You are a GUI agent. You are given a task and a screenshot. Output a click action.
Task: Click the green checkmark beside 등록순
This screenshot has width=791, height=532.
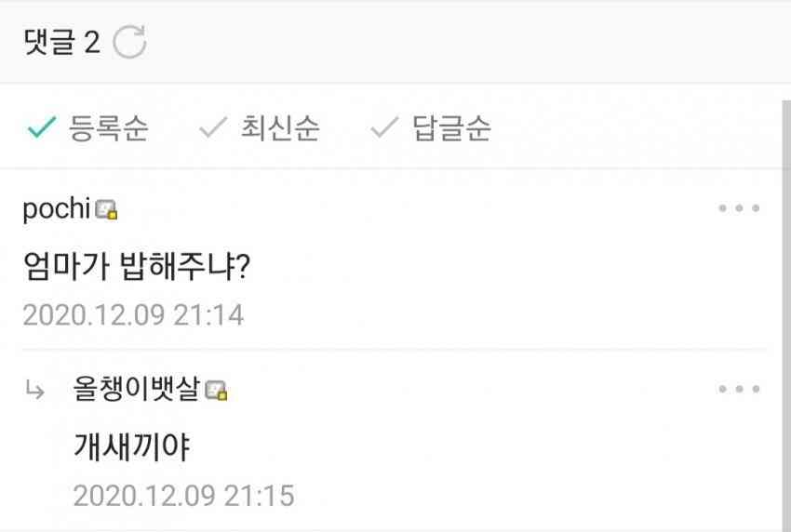tap(42, 127)
